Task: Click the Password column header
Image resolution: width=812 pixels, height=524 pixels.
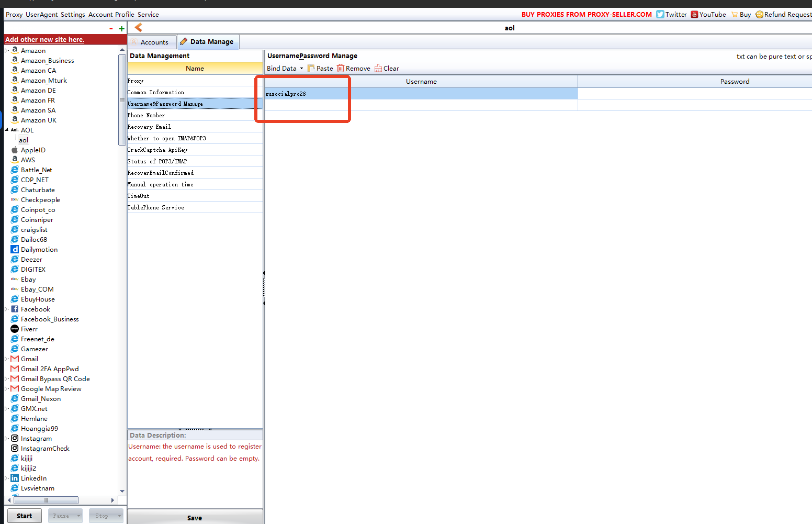Action: click(x=695, y=81)
